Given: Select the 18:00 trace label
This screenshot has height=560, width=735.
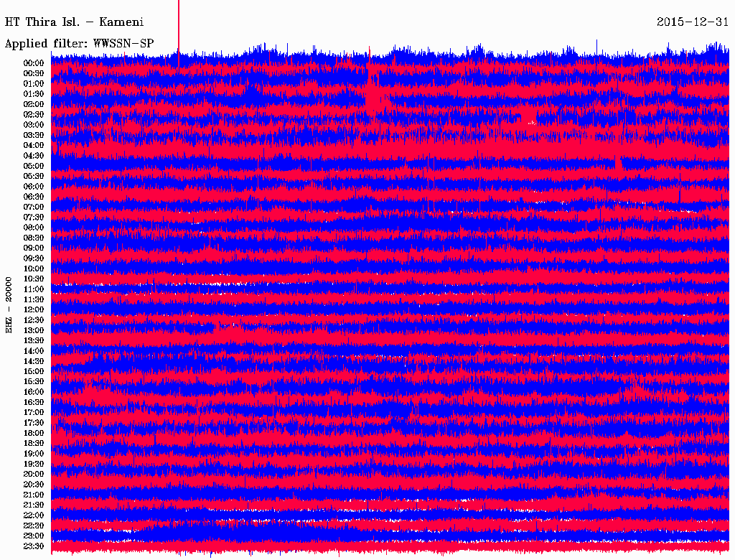Looking at the screenshot, I should tap(34, 433).
